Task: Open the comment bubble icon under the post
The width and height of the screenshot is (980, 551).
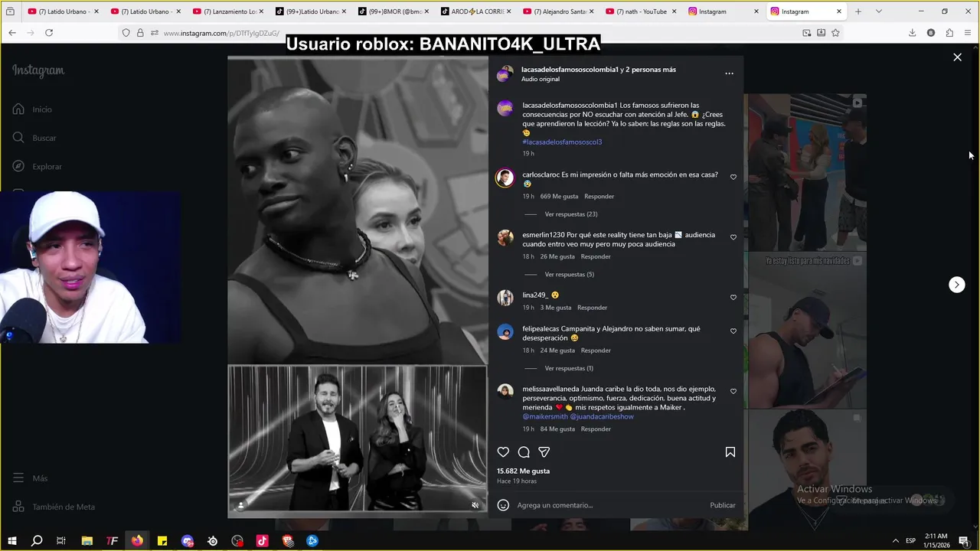Action: click(x=524, y=452)
